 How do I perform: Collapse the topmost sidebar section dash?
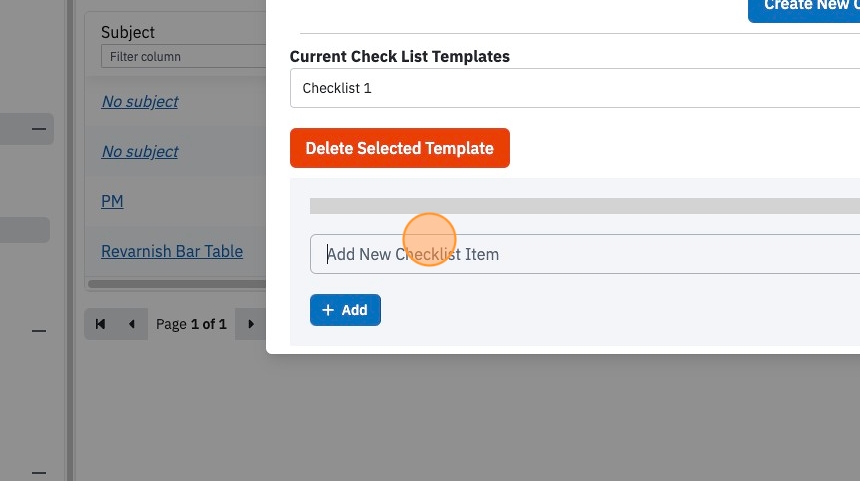click(38, 129)
